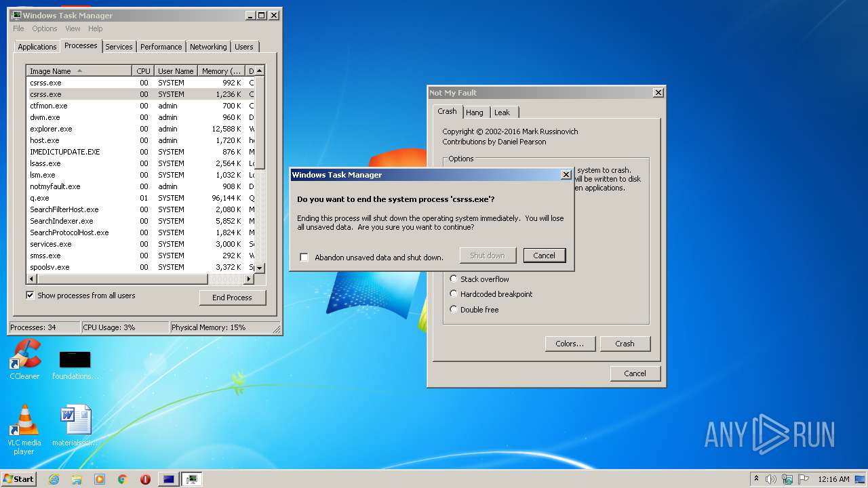The width and height of the screenshot is (868, 488).
Task: Select the IMEDICTUPDATE.EXE process row
Action: click(x=140, y=152)
